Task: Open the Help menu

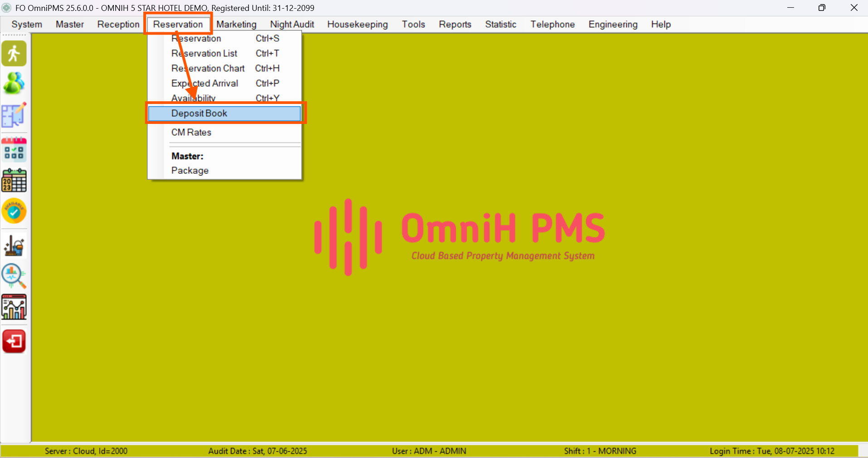Action: coord(661,25)
